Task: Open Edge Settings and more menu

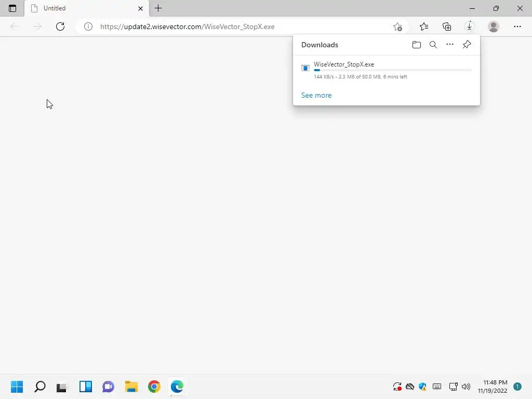Action: [517, 26]
